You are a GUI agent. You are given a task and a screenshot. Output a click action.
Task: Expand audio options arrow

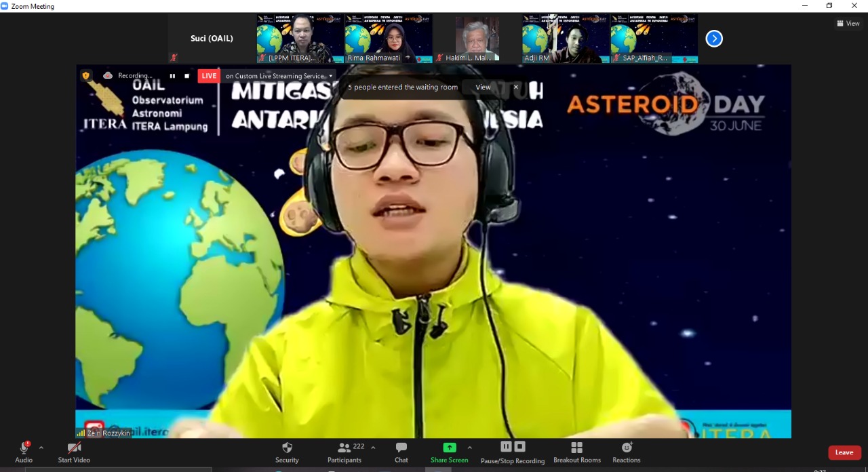pyautogui.click(x=41, y=448)
